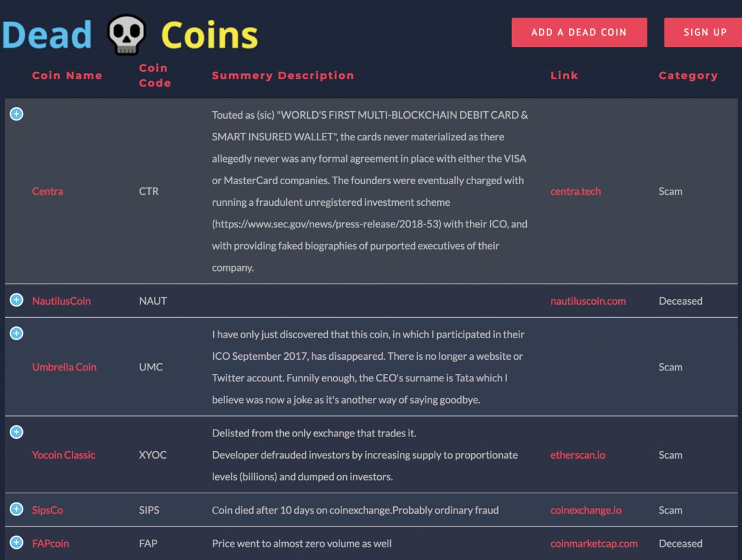Click the plus icon beside SipsCo

[17, 509]
